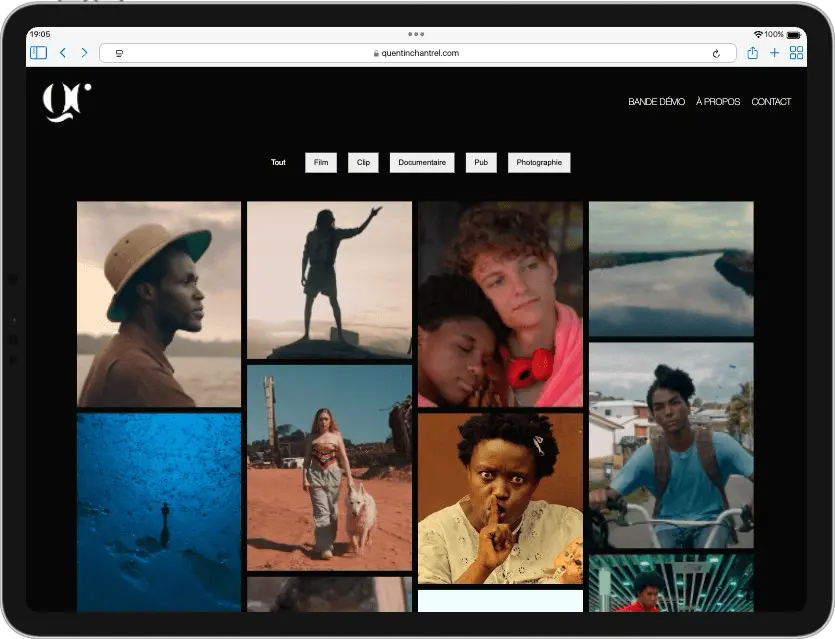Open the Safari sidebar panel
This screenshot has width=835, height=639.
pyautogui.click(x=38, y=53)
